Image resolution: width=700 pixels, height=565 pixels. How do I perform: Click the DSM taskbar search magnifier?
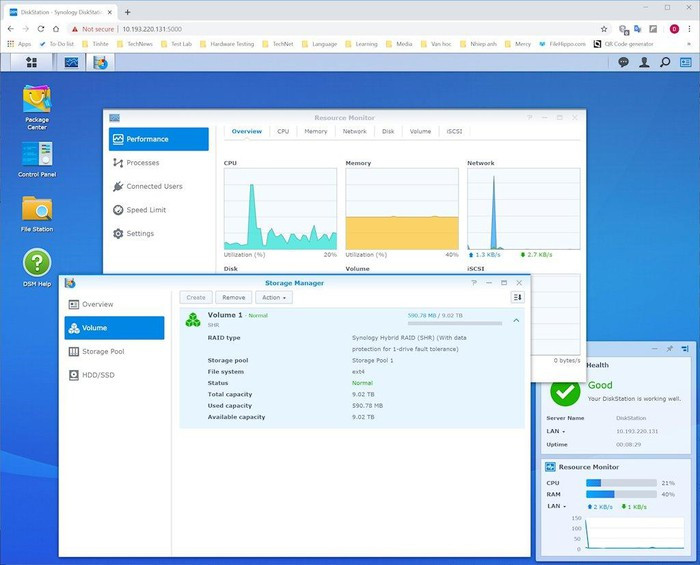tap(665, 62)
